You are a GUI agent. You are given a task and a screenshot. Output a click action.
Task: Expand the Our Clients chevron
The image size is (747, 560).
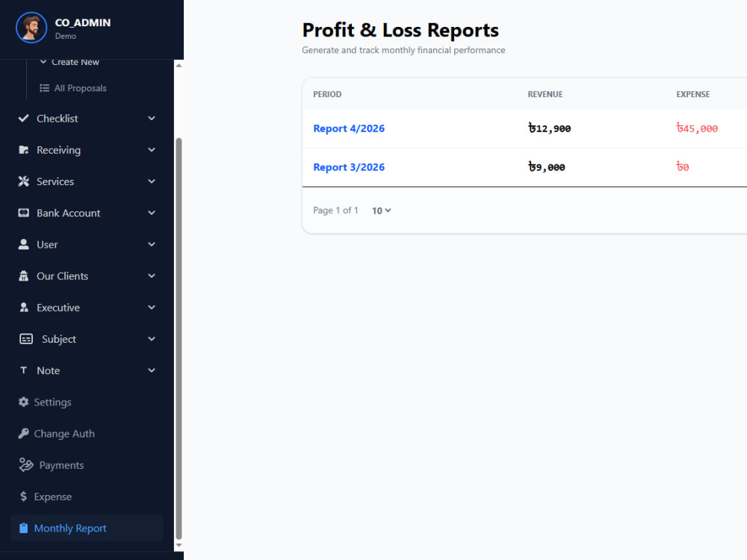click(152, 276)
